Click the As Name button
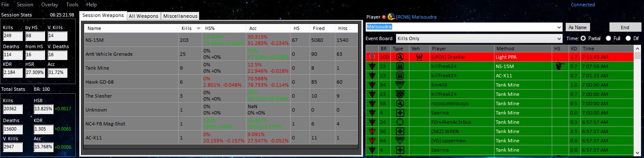The height and width of the screenshot is (158, 644). click(x=577, y=27)
